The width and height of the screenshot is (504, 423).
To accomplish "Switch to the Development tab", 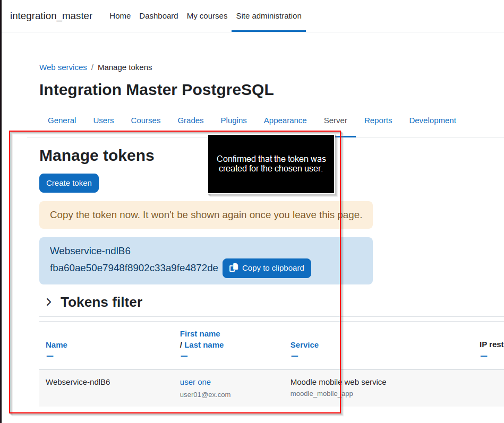I will [432, 120].
